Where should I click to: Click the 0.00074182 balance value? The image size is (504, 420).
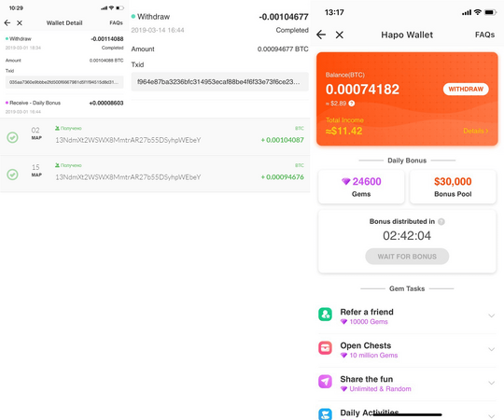pyautogui.click(x=362, y=90)
